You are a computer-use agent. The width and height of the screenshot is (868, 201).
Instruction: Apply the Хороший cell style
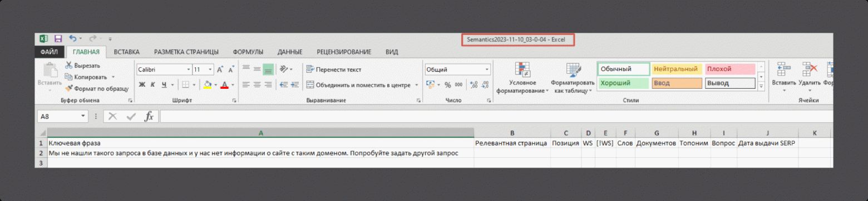(623, 83)
